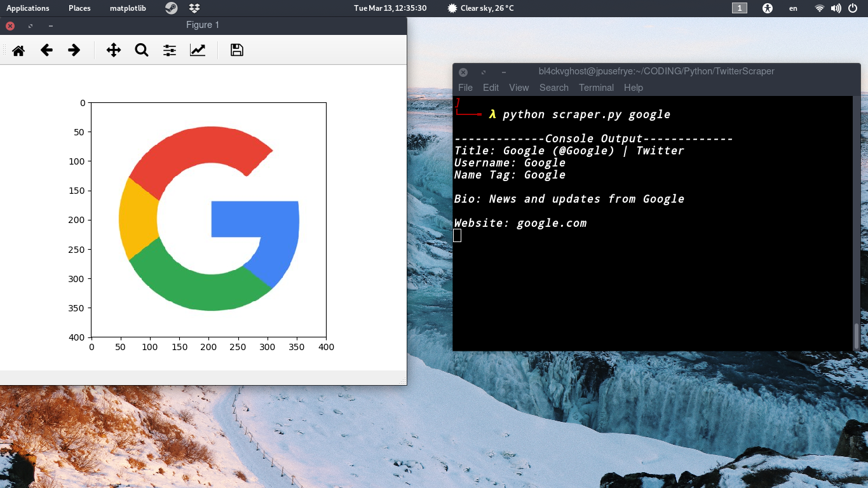Go forward to next view arrow
This screenshot has width=868, height=488.
74,50
